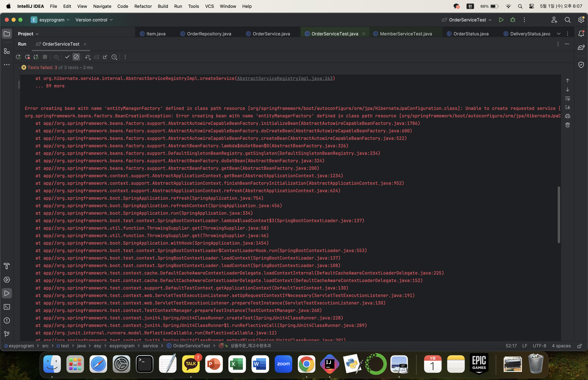The image size is (588, 380).
Task: Open the Notifications bell panel
Action: click(581, 34)
